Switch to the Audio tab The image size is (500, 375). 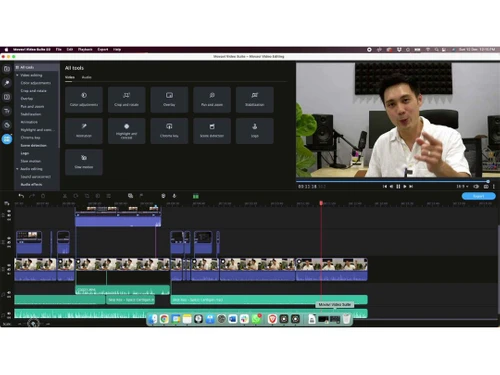pos(86,77)
